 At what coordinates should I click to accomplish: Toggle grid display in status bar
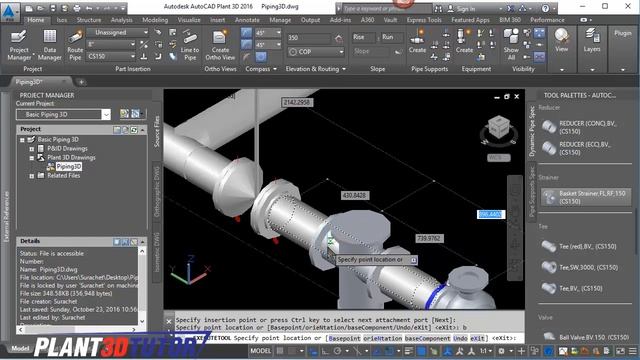[280, 351]
